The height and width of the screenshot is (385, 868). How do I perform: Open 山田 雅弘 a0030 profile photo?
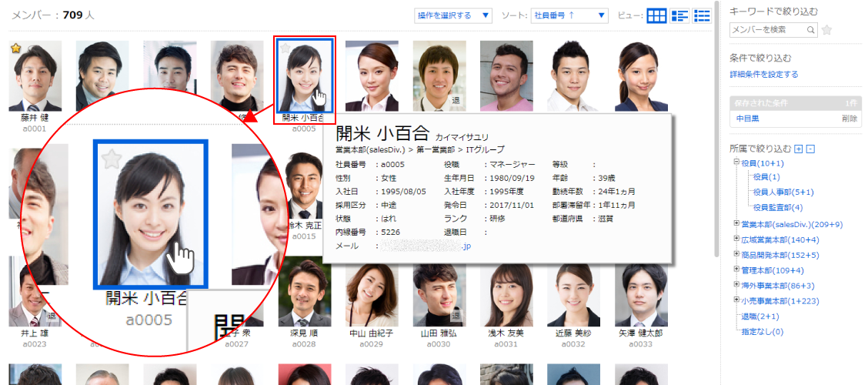point(439,295)
